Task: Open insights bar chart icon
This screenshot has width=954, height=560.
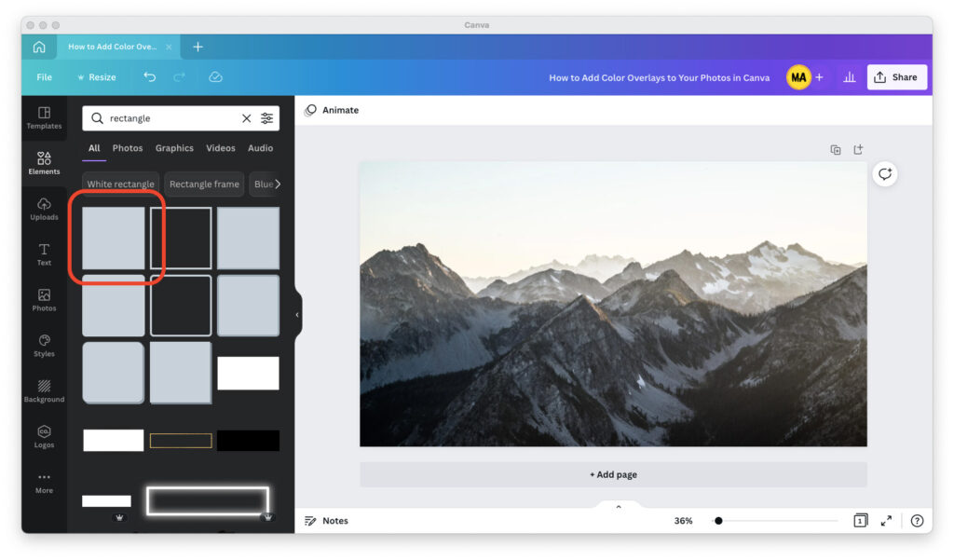Action: point(850,77)
